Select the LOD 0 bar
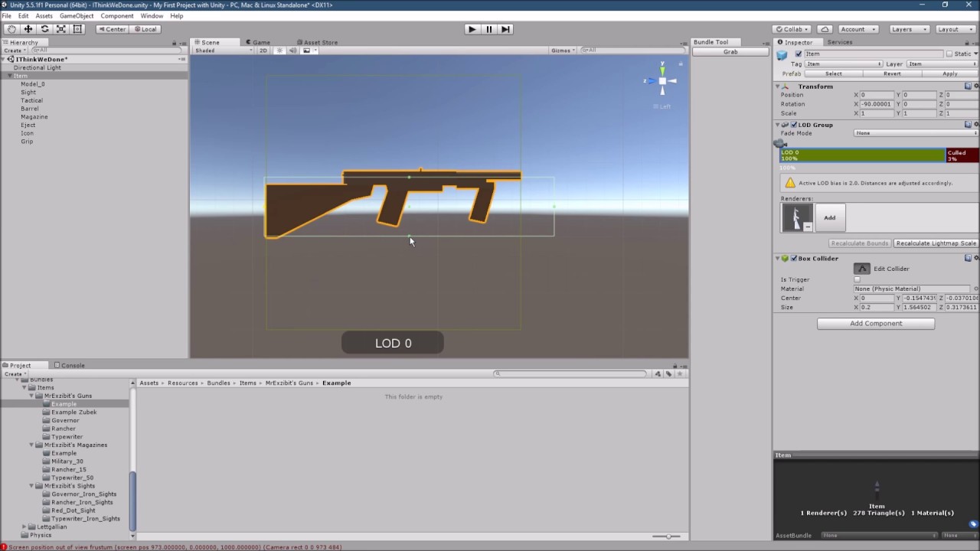 (x=863, y=155)
